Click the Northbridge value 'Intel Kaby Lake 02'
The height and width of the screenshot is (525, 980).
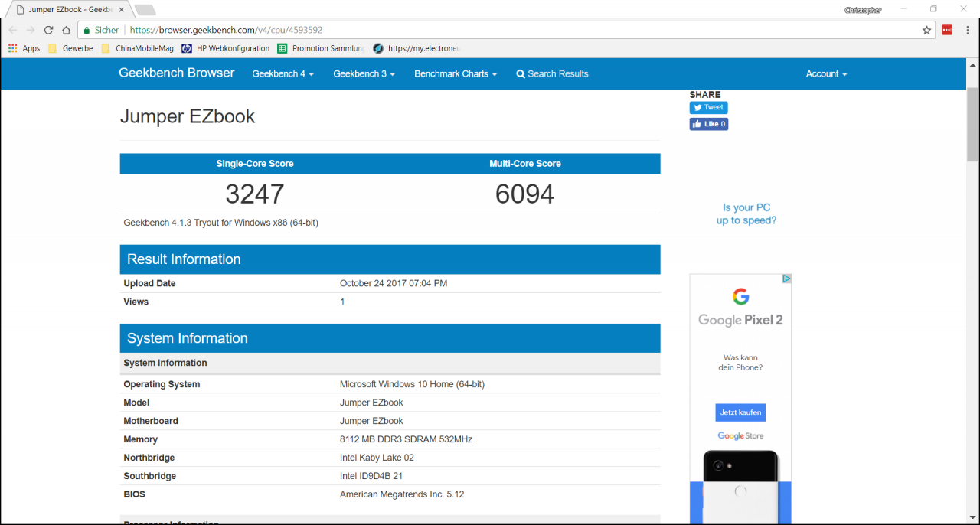(x=377, y=458)
